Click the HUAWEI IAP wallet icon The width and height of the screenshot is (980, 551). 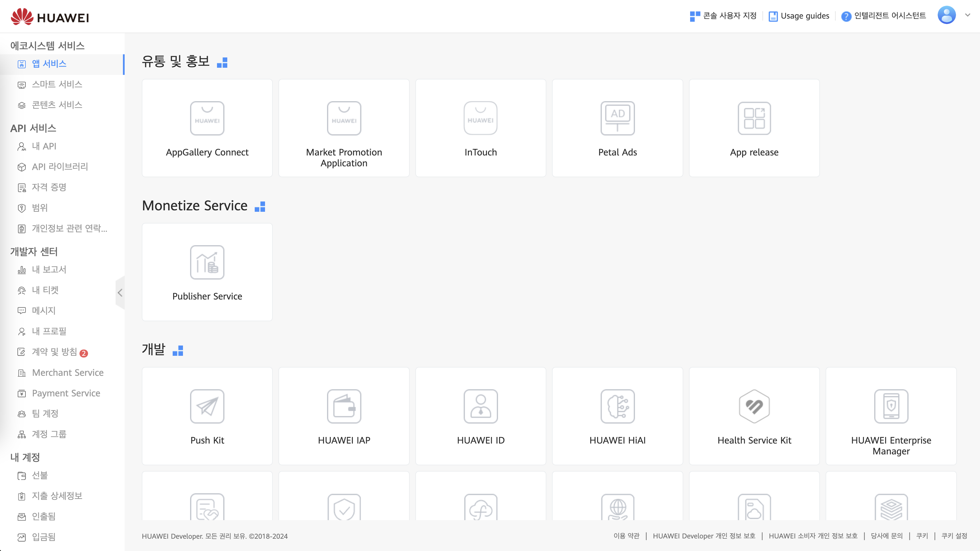tap(344, 406)
